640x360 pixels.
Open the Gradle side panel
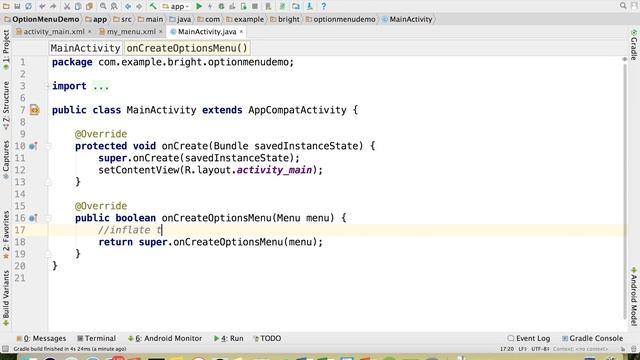[x=634, y=44]
